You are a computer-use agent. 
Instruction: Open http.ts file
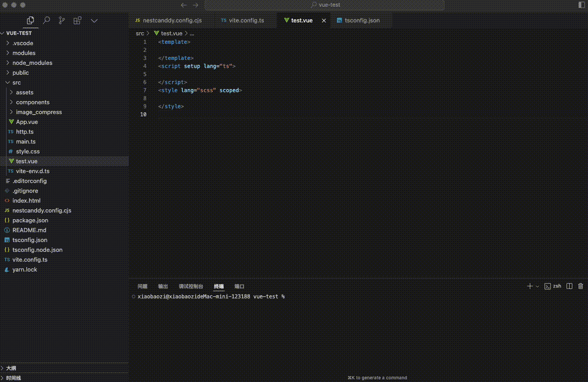click(64, 131)
